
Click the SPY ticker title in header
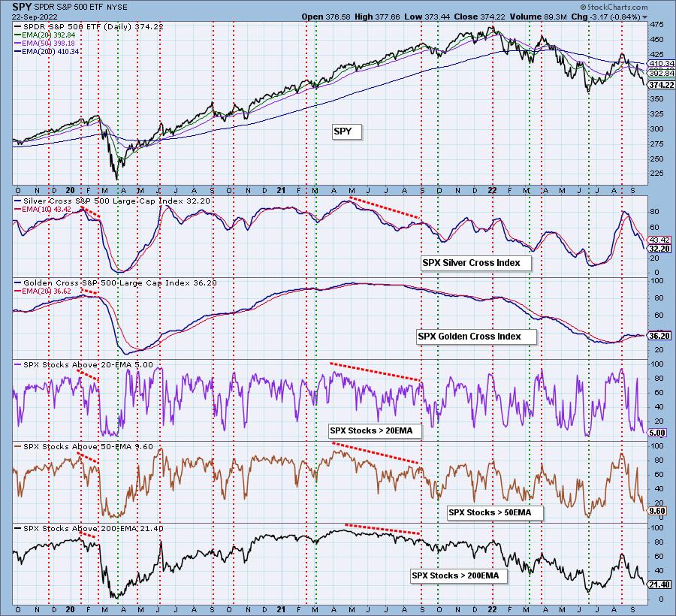point(22,7)
